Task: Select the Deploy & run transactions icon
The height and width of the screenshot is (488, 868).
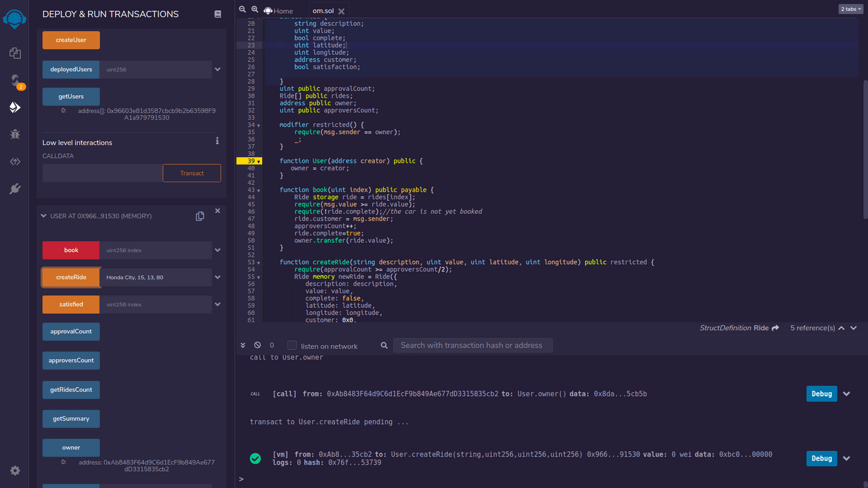Action: tap(15, 107)
